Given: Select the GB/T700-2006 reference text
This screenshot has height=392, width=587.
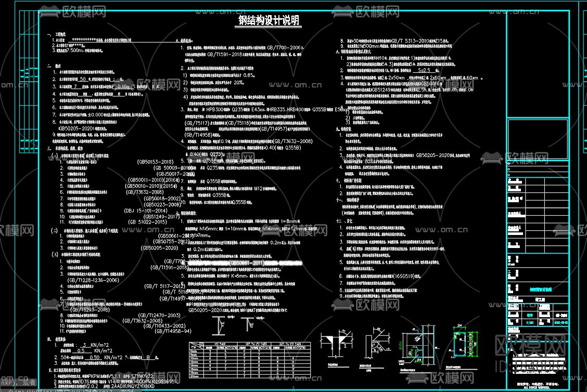Looking at the screenshot, I should tap(284, 48).
